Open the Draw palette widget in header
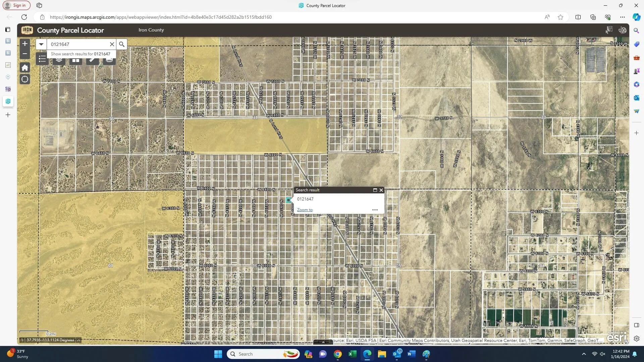Viewport: 644px width, 362px height. 623,30
